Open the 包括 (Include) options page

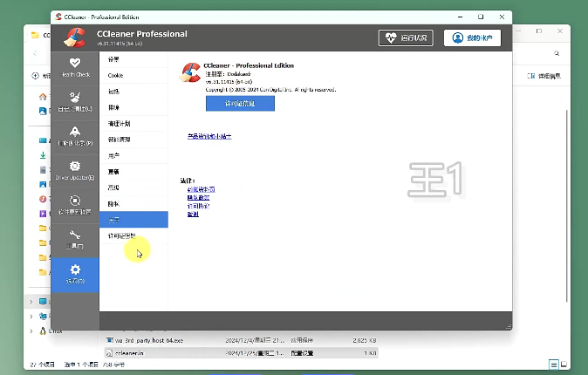click(x=133, y=92)
